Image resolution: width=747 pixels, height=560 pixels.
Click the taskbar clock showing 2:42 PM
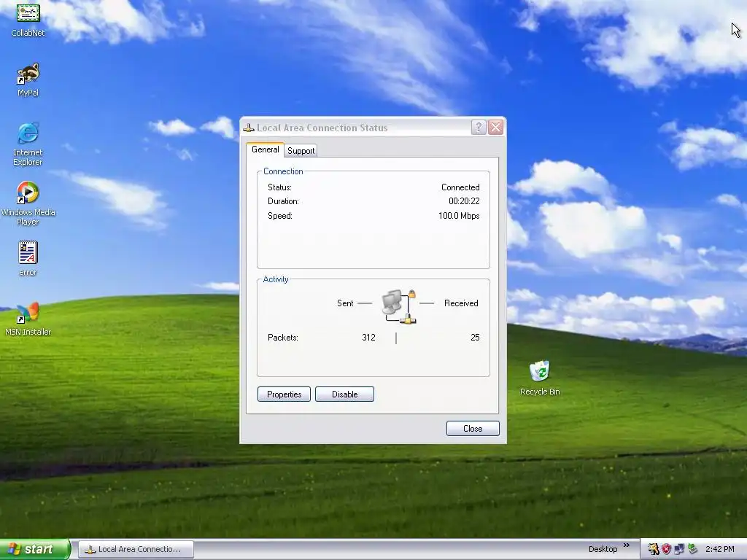click(720, 549)
